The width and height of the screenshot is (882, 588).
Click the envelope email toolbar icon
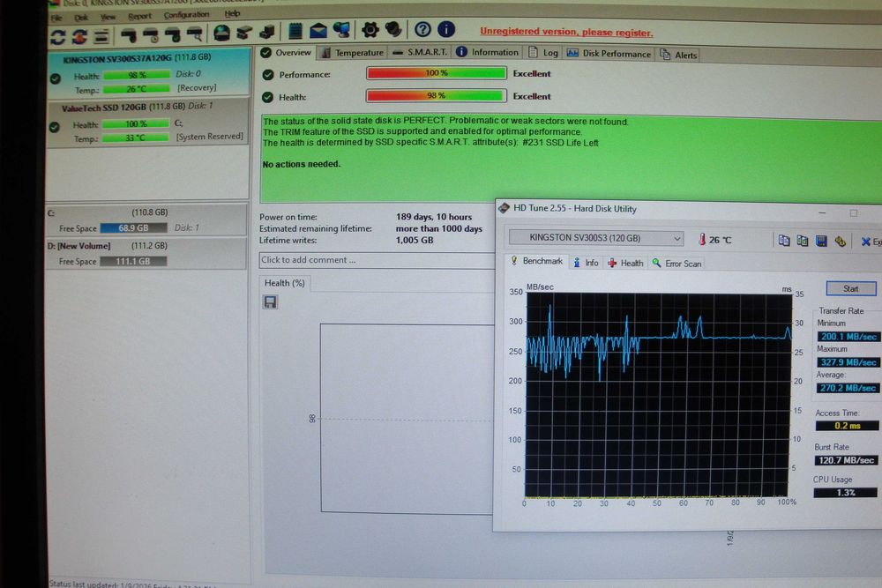318,30
